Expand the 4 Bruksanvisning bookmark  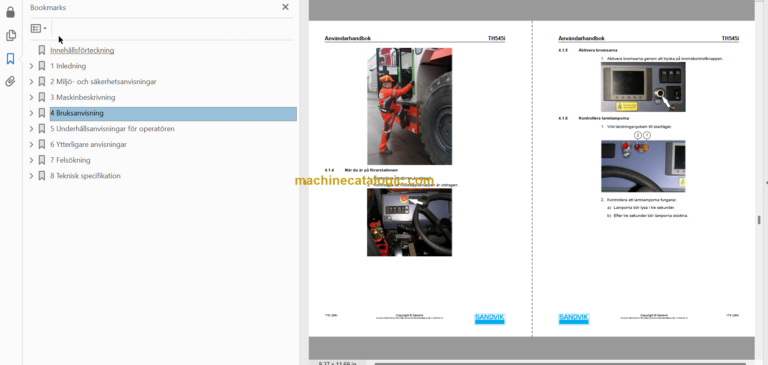[x=31, y=113]
